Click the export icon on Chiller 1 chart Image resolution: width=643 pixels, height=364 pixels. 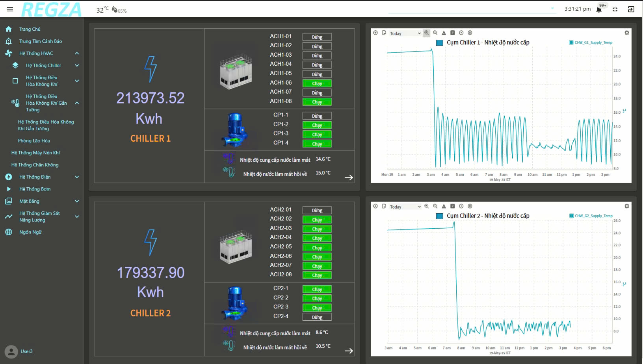384,33
